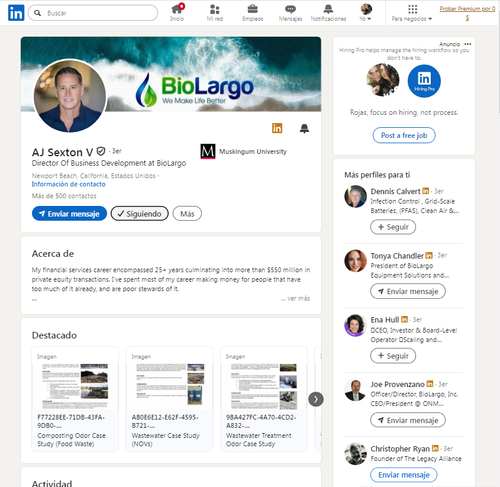Click the verification shield next to AJ Sexton V
The image size is (500, 487).
point(101,152)
